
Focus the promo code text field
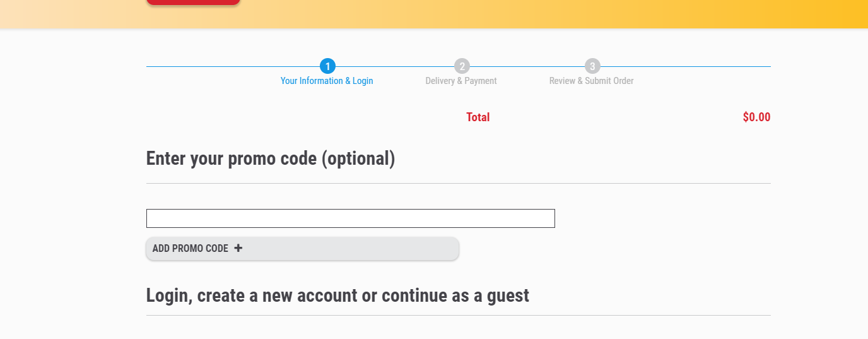[350, 218]
